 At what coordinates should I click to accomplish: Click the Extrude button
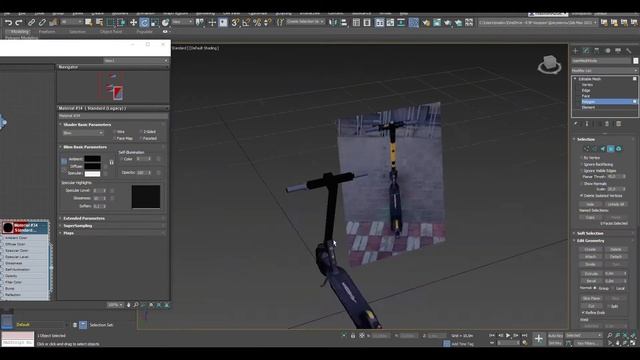point(591,273)
